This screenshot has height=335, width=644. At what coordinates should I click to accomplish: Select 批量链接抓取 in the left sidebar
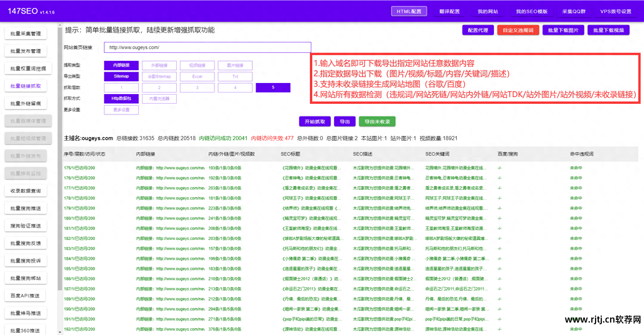(x=26, y=86)
